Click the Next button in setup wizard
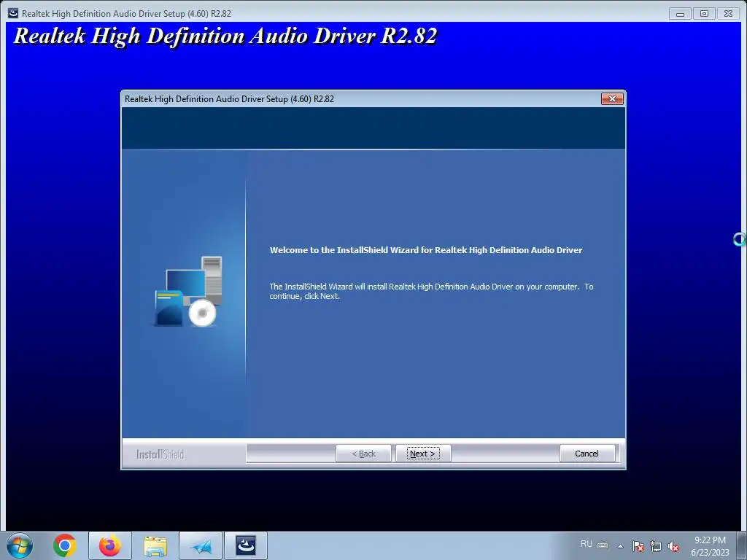Screen dimensions: 747x560 point(422,454)
